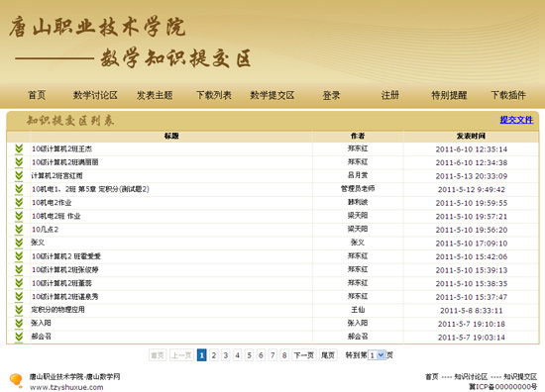Click download arrow for row dated 2011-5-10 15:37:47
This screenshot has height=392, width=545.
(19, 297)
